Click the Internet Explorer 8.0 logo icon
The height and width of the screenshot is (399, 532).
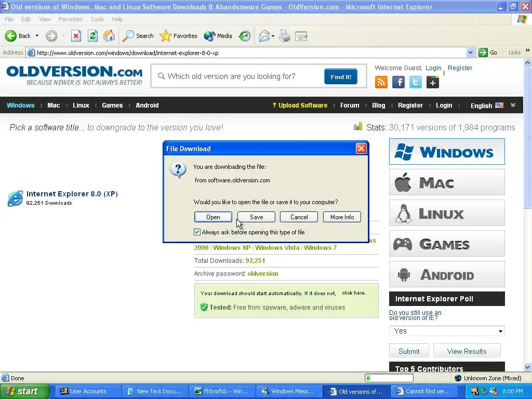[15, 198]
